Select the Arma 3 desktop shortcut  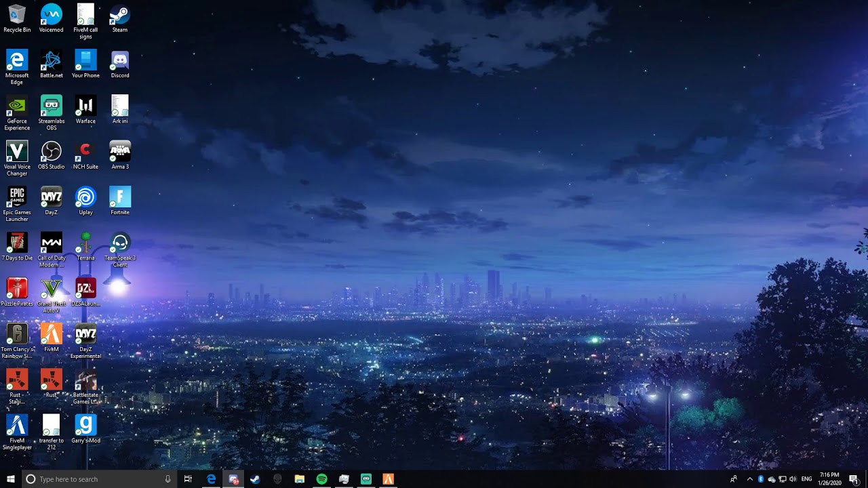[x=120, y=155]
